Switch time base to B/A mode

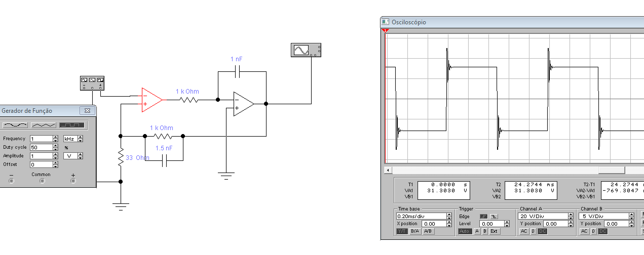[x=415, y=231]
